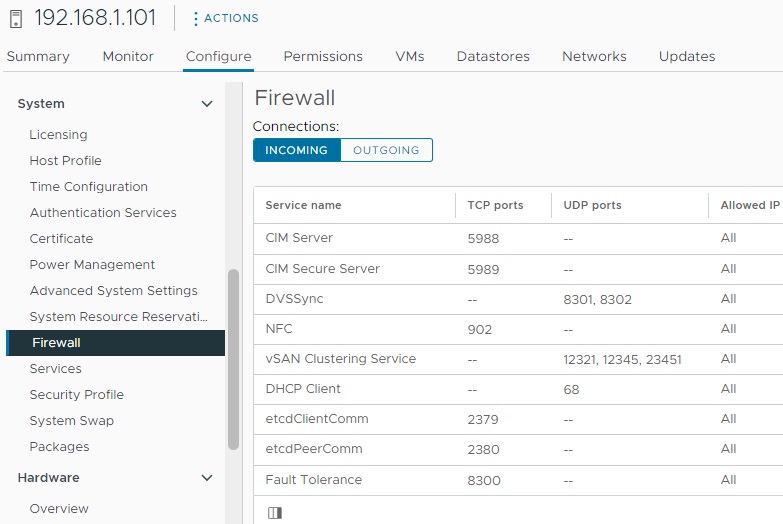Collapse the Hardware section chevron
The image size is (783, 524).
click(207, 478)
